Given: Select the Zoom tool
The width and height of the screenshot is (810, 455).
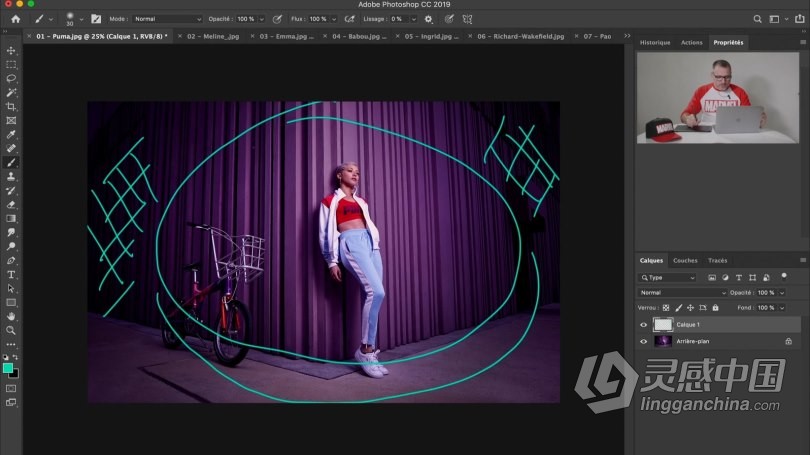Looking at the screenshot, I should coord(11,330).
